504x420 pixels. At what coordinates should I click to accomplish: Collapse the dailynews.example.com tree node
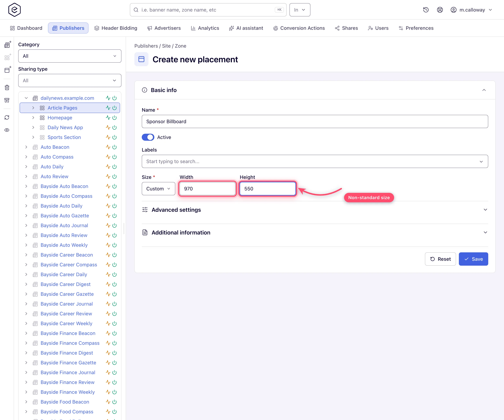pyautogui.click(x=26, y=98)
